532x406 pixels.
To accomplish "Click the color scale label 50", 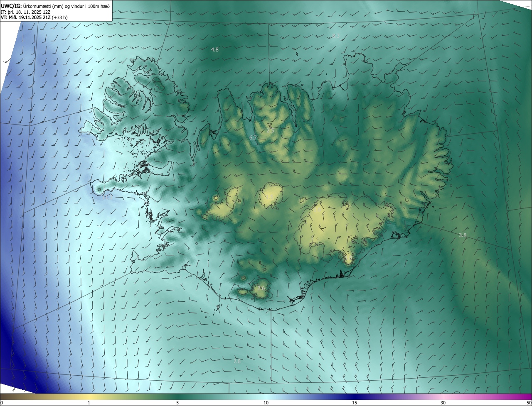I will 529,403.
